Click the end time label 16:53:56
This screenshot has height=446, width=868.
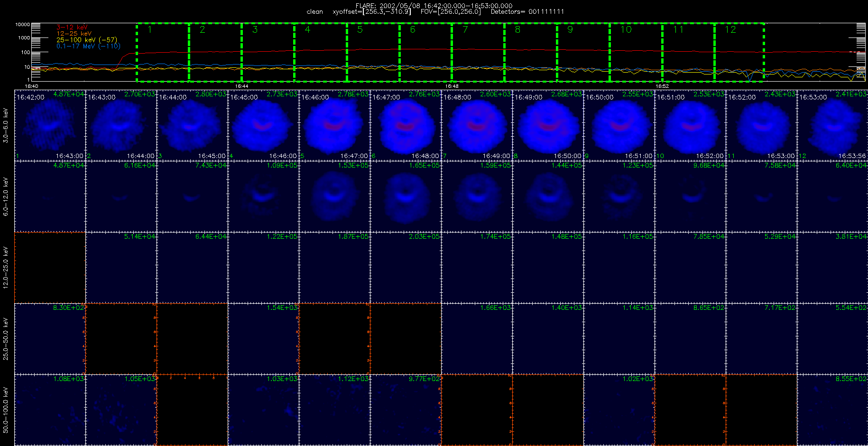[x=852, y=156]
